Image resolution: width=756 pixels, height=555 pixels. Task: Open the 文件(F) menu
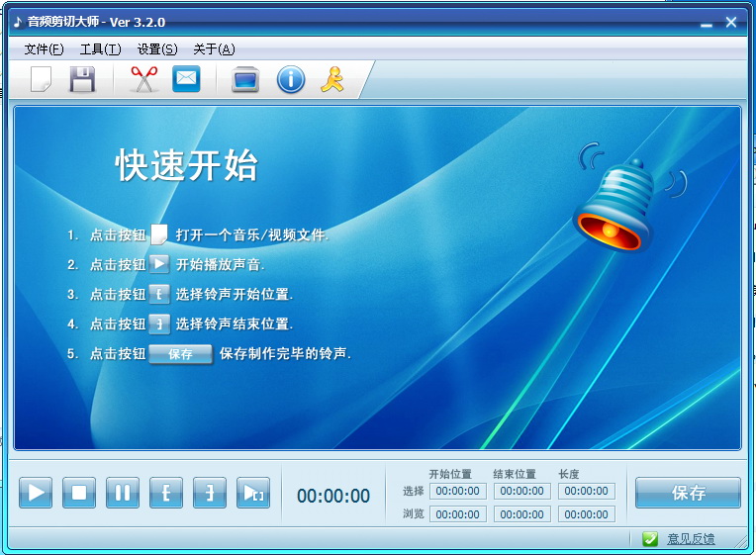44,48
